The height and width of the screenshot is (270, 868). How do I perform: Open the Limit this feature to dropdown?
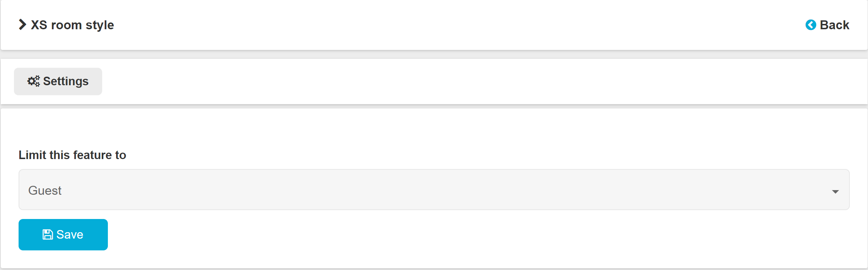(x=434, y=190)
